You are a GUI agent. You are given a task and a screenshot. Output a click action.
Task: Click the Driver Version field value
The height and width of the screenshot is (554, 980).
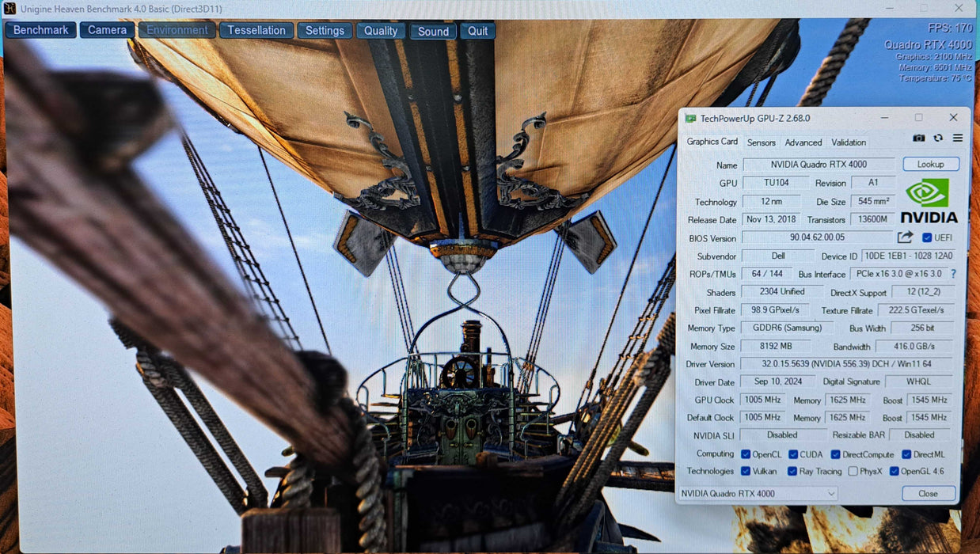point(846,364)
